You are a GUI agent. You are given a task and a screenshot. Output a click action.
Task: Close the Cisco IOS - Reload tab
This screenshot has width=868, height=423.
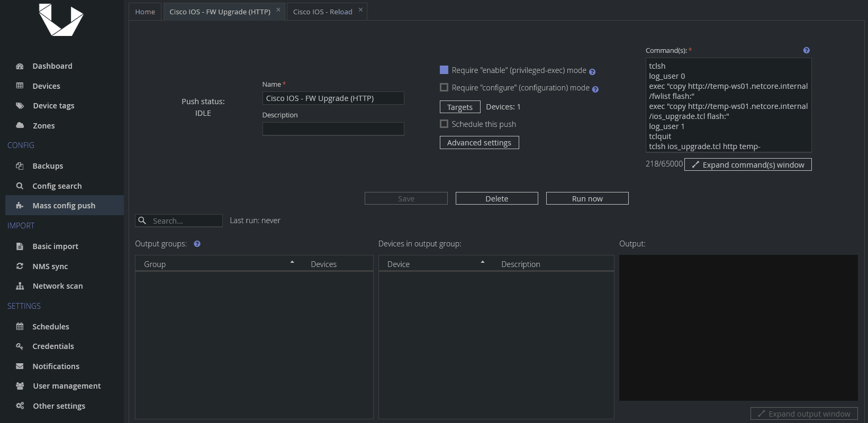click(360, 10)
